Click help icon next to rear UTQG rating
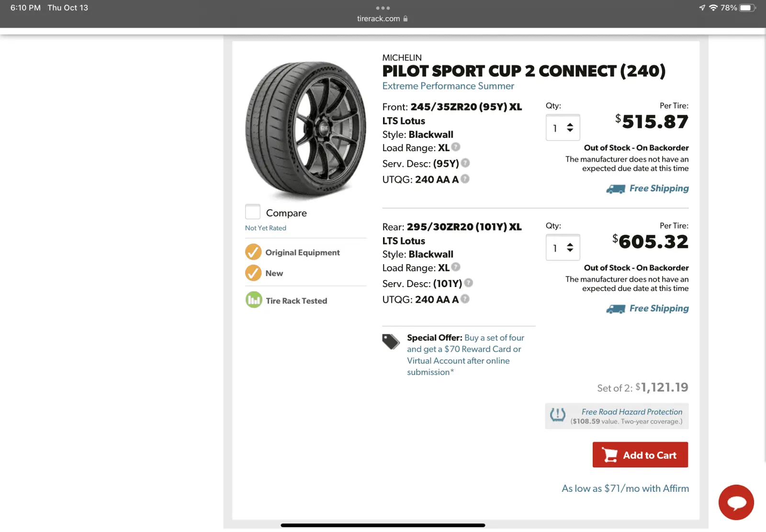 coord(465,299)
